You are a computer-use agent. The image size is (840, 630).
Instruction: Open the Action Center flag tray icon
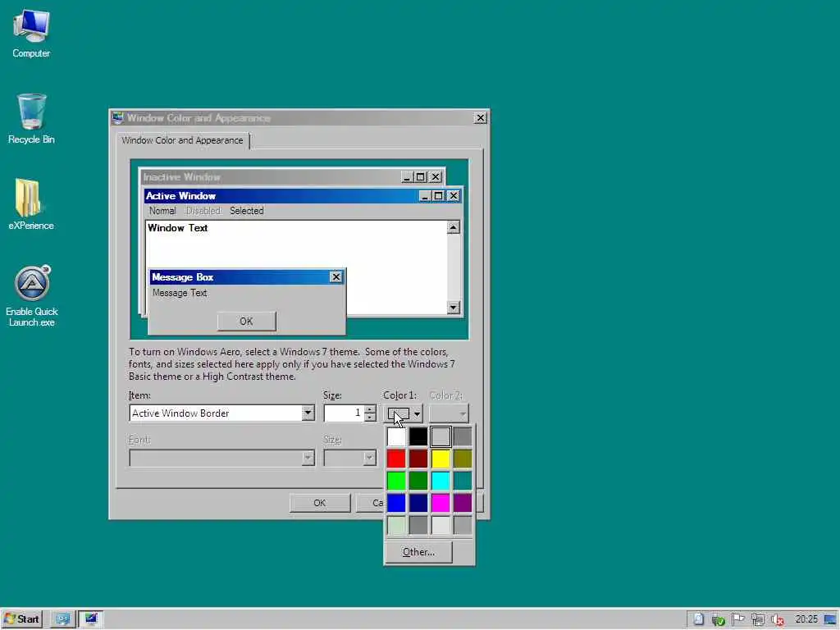[737, 619]
